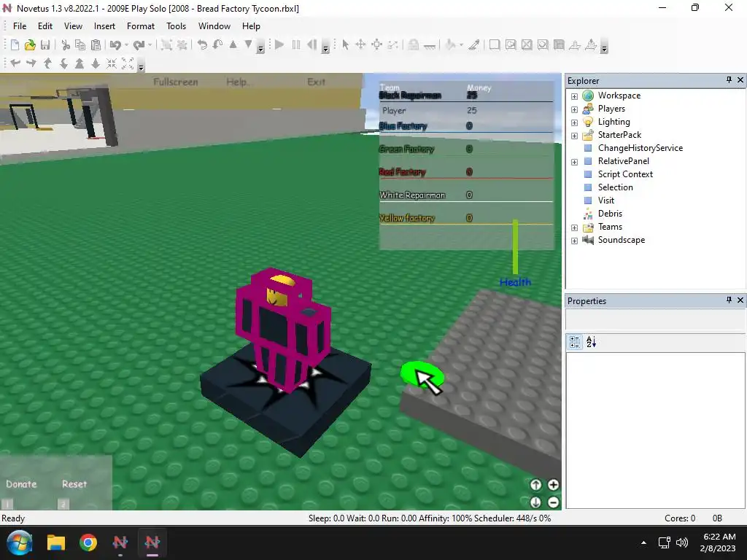
Task: Select the Debris item in Explorer
Action: pos(610,214)
